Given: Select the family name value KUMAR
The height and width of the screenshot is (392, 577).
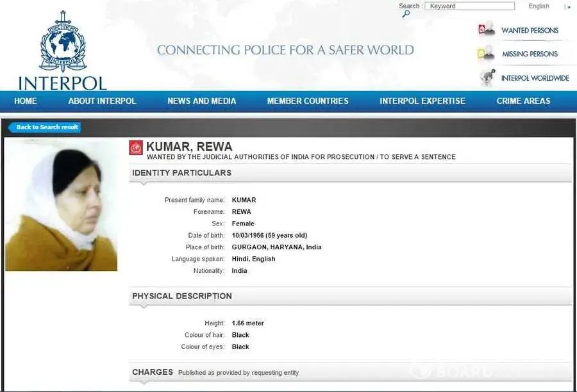Looking at the screenshot, I should (244, 200).
